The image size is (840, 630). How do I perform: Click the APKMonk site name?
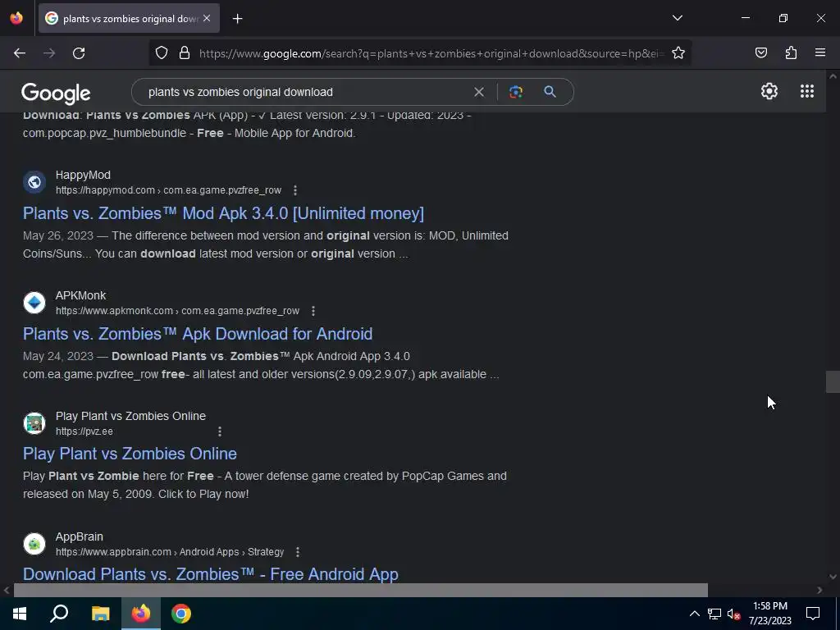tap(81, 295)
